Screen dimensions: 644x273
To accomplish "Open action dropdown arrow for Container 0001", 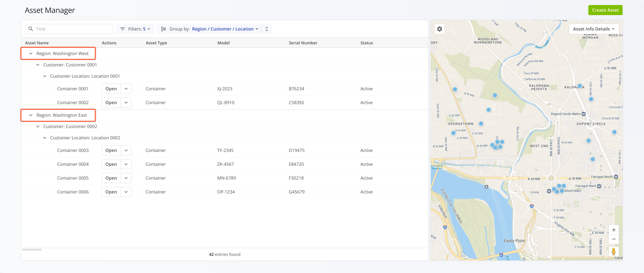I will 126,89.
